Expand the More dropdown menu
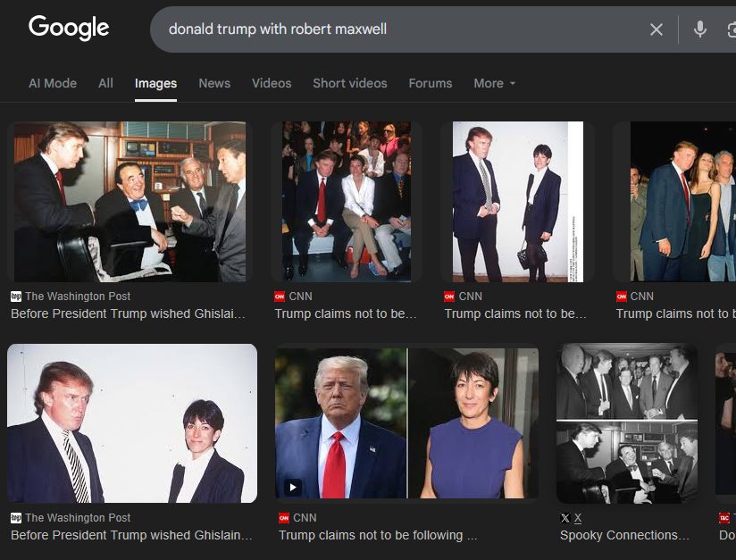Viewport: 736px width, 560px height. (x=495, y=83)
